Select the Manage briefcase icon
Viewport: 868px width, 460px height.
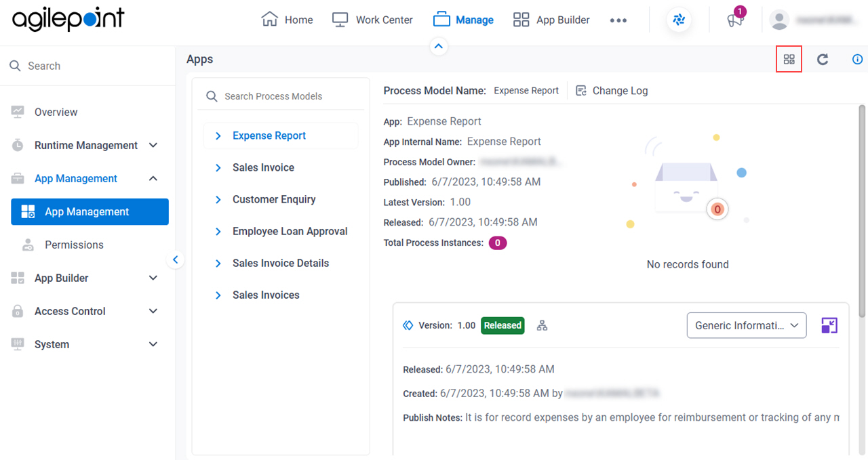coord(441,20)
